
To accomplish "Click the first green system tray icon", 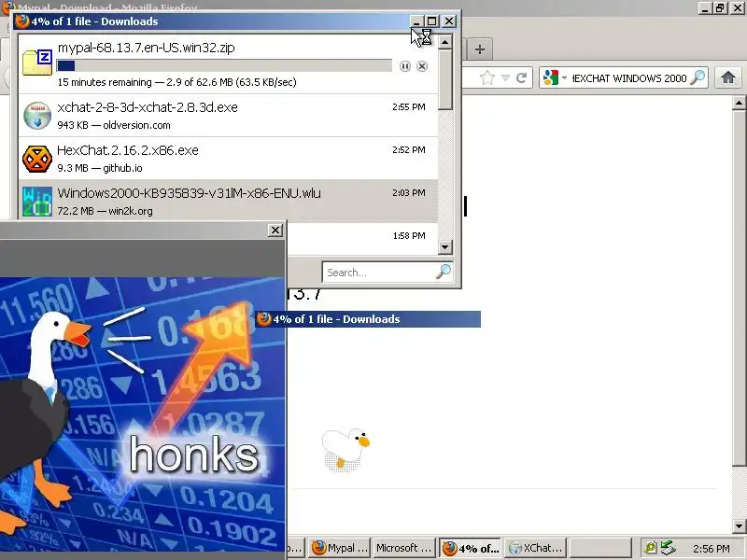I will point(650,548).
